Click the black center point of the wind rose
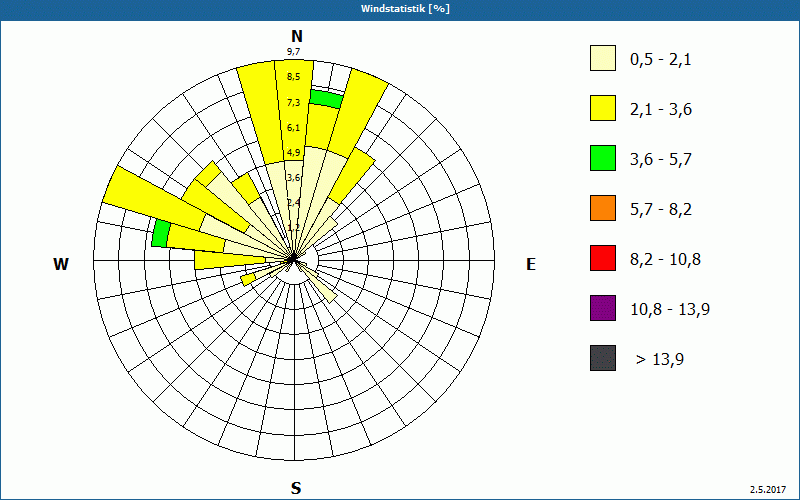Viewport: 800px width, 500px height. (292, 260)
